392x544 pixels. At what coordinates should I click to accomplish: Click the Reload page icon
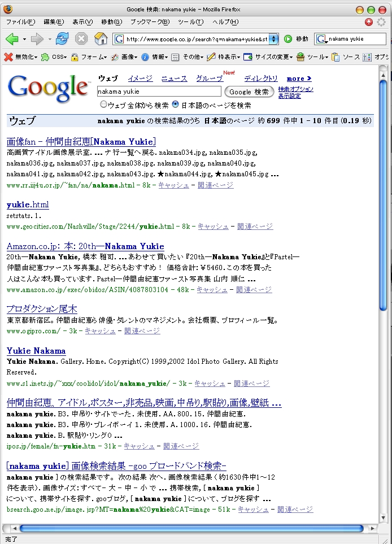click(62, 39)
